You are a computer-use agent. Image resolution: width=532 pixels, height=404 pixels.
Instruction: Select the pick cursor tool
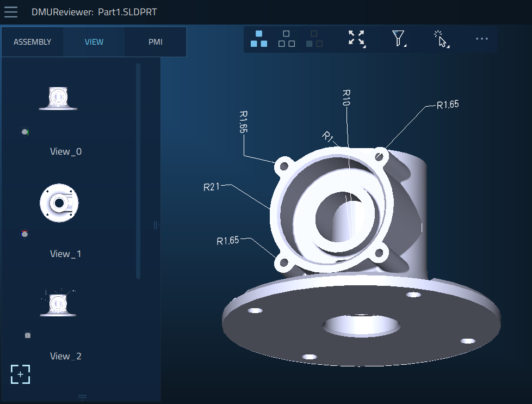pos(441,40)
